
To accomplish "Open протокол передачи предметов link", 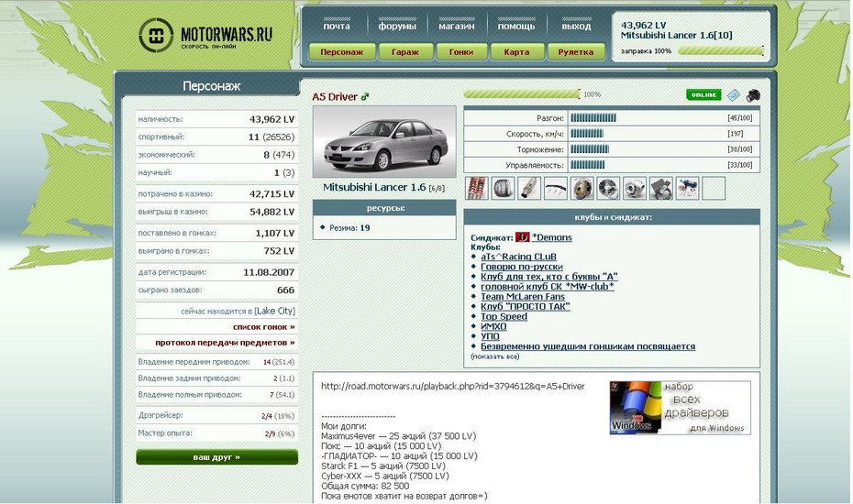I will [225, 343].
